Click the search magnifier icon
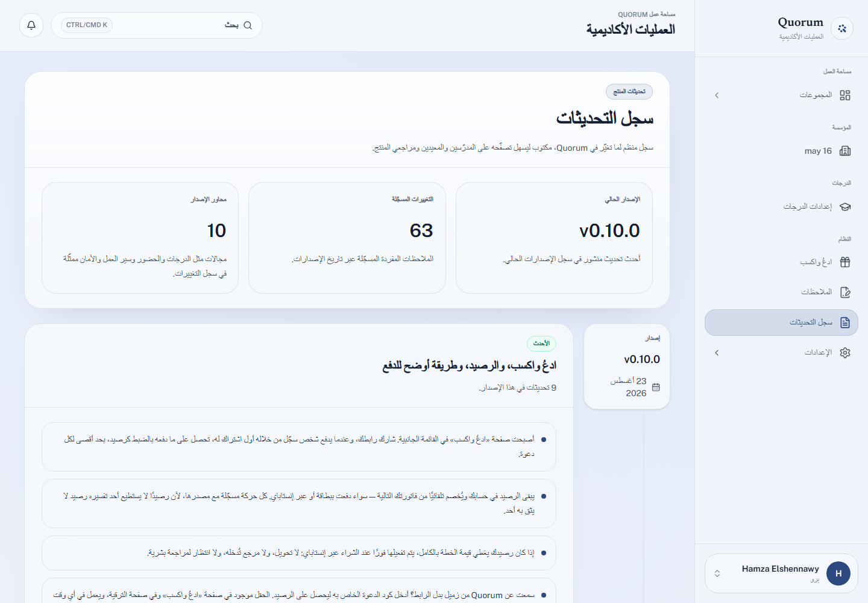 pos(248,25)
